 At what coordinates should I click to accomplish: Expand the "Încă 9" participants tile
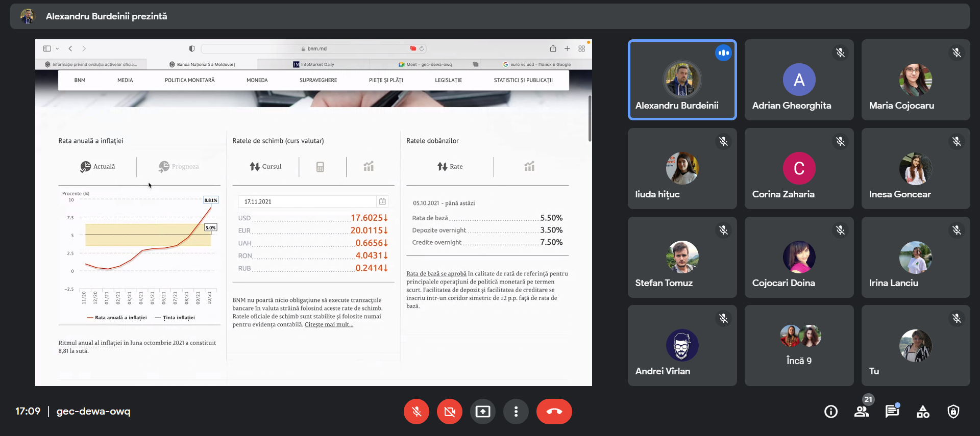pyautogui.click(x=799, y=346)
